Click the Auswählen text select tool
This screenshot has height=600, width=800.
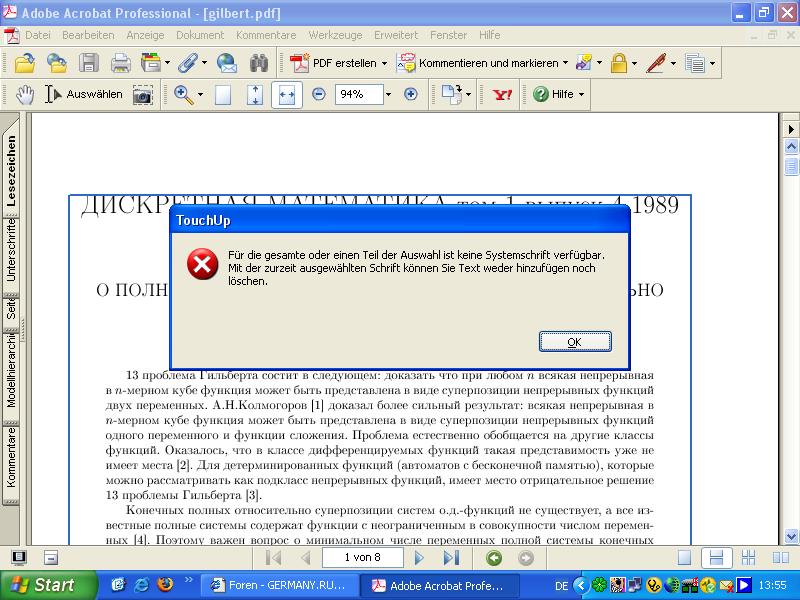84,94
